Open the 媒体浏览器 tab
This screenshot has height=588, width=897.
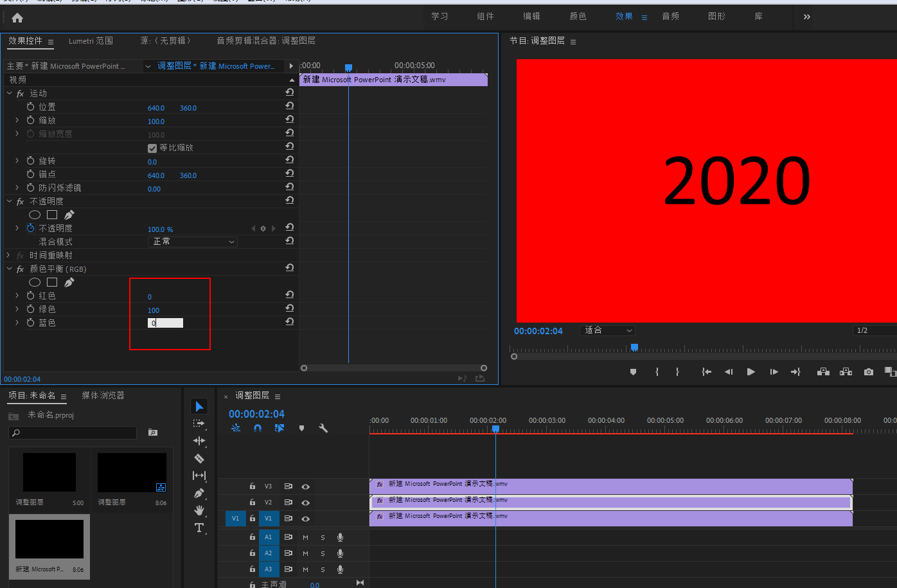103,395
